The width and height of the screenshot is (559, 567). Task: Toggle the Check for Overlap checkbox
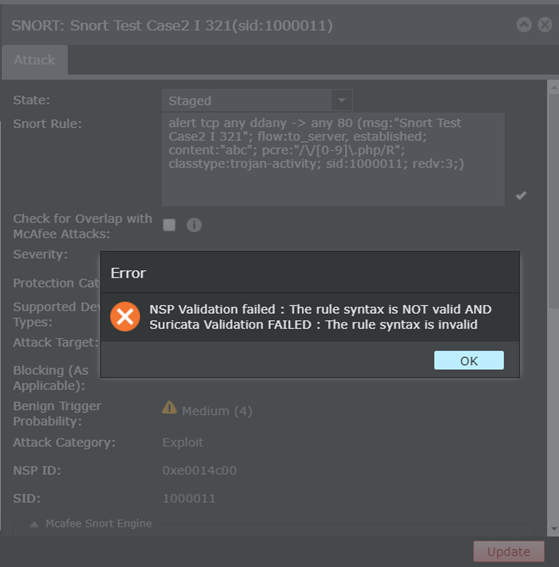169,225
